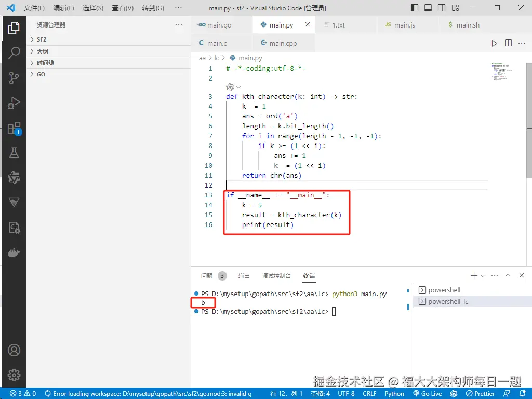The height and width of the screenshot is (399, 532).
Task: Open terminal panel more actions ellipsis
Action: tap(495, 275)
